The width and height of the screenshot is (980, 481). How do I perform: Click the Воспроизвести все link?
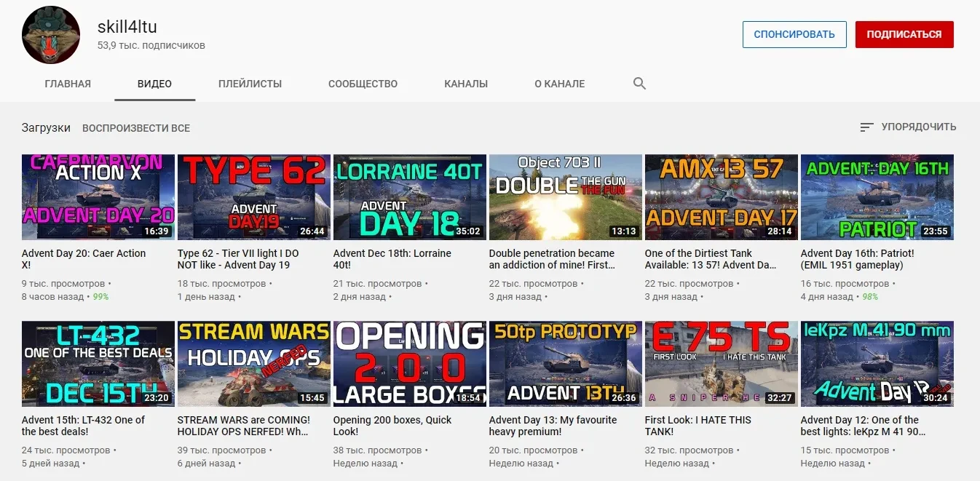[x=136, y=128]
